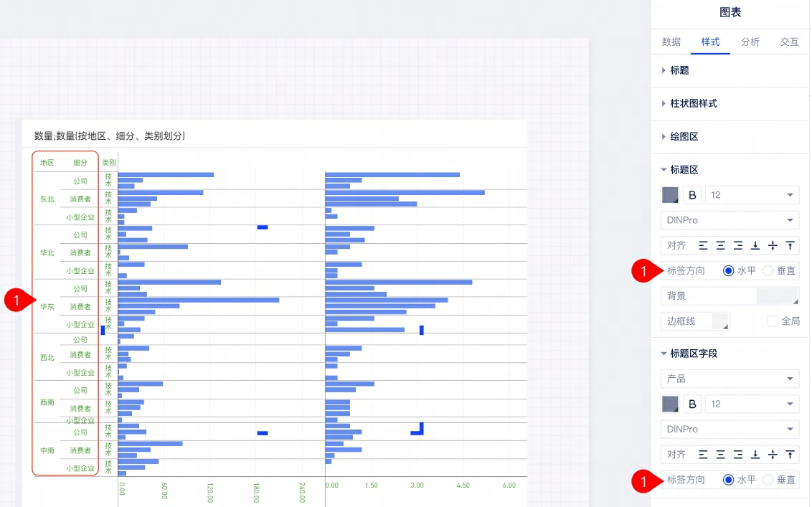Click the chart title text
Screen dimensions: 812x507
[110, 136]
